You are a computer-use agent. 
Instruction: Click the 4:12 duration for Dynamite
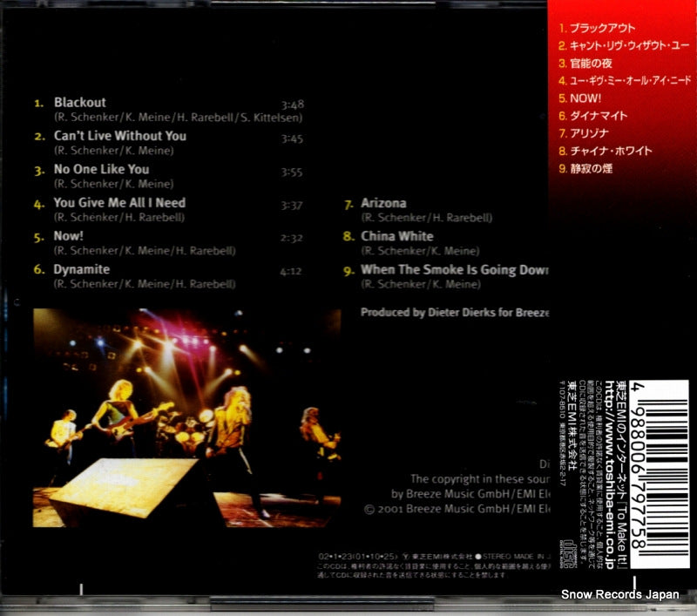click(291, 271)
